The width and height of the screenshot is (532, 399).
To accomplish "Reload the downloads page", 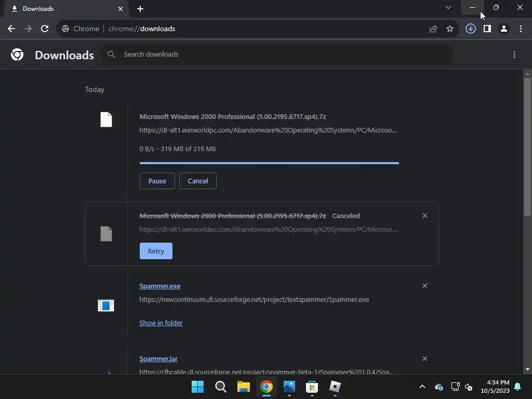I will click(45, 29).
